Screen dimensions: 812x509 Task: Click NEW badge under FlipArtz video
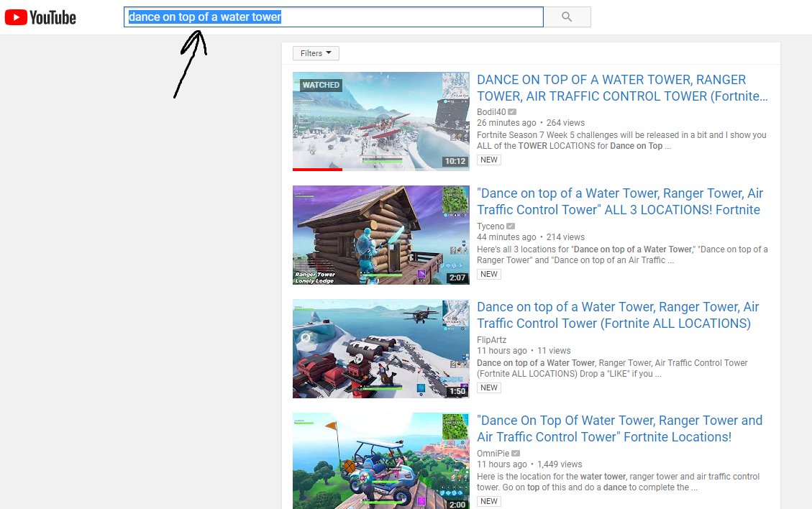pyautogui.click(x=489, y=388)
